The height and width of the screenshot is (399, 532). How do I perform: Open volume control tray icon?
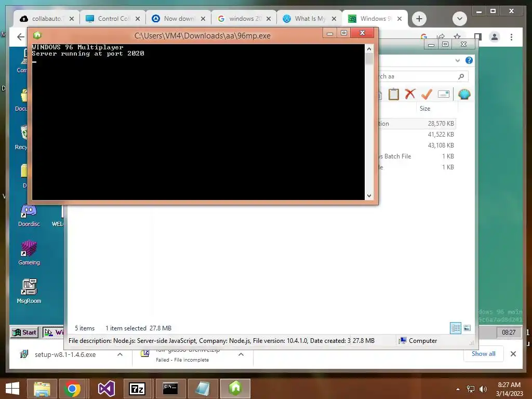(x=483, y=389)
